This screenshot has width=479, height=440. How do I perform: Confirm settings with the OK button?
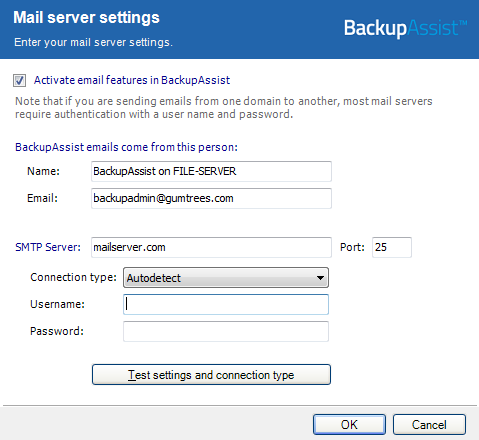click(x=349, y=424)
